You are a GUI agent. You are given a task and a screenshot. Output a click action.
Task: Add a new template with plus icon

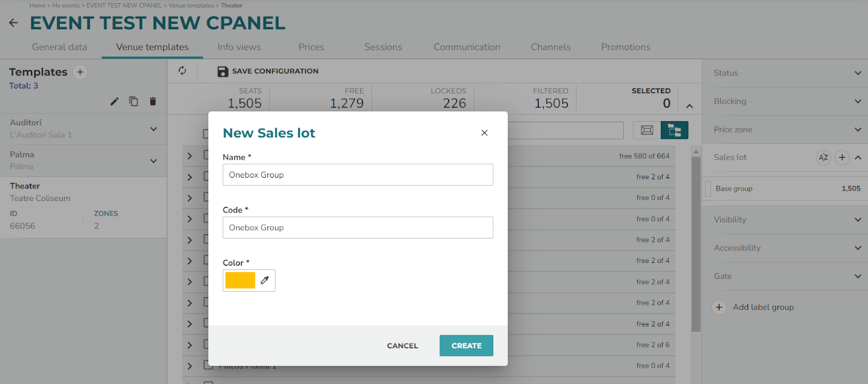(x=80, y=72)
